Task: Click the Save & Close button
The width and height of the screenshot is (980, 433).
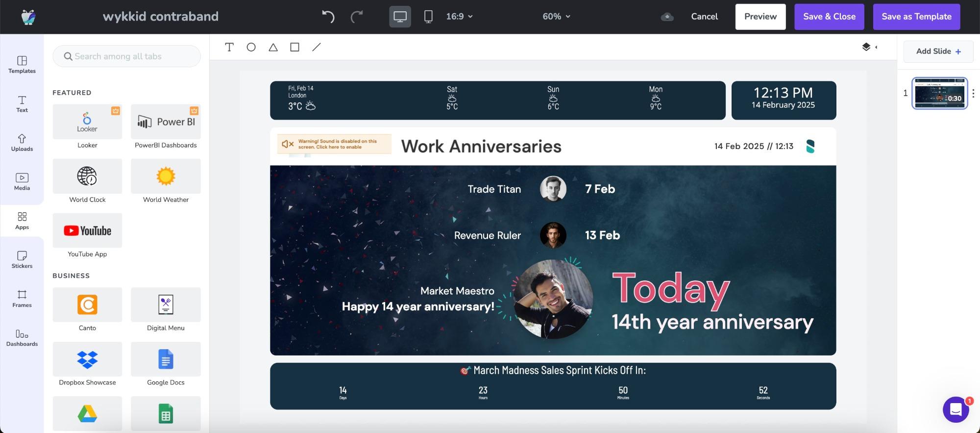Action: (x=829, y=17)
